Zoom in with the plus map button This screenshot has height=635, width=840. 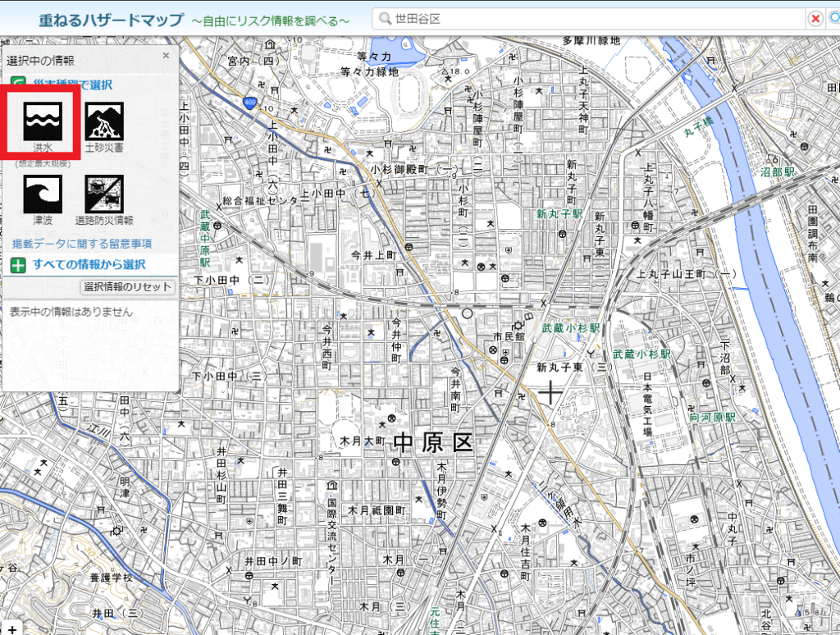click(x=11, y=628)
